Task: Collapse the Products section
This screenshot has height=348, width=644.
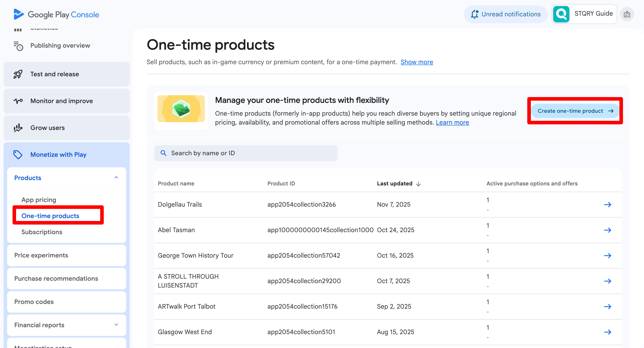Action: (116, 177)
